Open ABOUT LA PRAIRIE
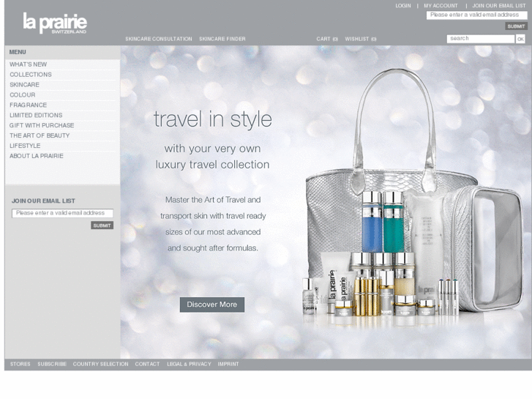The image size is (532, 399). click(37, 156)
